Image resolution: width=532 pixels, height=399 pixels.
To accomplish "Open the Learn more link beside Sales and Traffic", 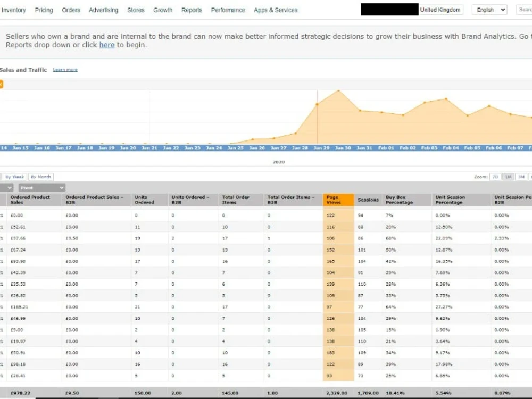I will click(65, 70).
